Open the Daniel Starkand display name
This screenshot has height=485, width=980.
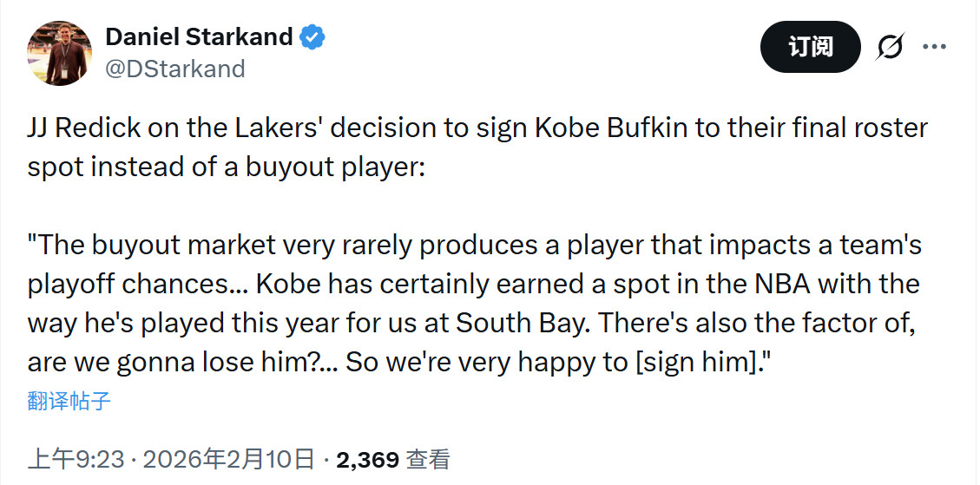[x=199, y=36]
